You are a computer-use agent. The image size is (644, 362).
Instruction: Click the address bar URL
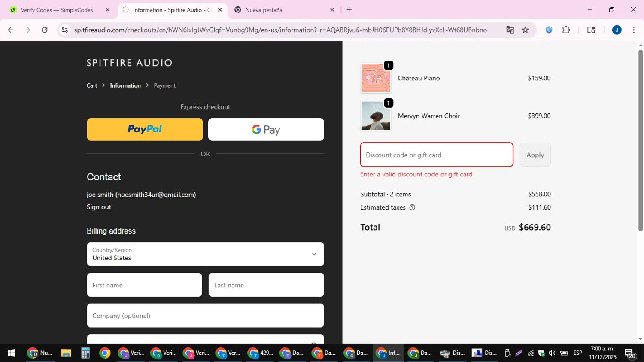click(280, 30)
